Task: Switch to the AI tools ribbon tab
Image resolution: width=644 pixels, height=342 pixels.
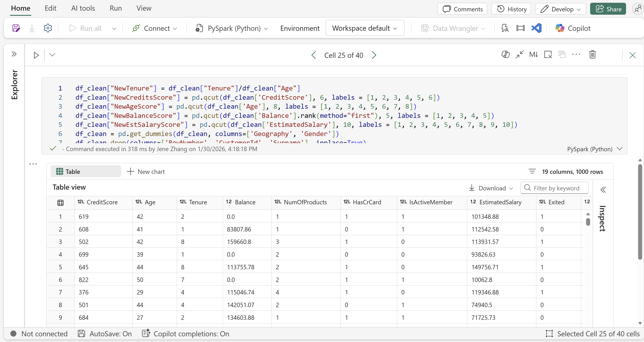Action: click(x=83, y=8)
